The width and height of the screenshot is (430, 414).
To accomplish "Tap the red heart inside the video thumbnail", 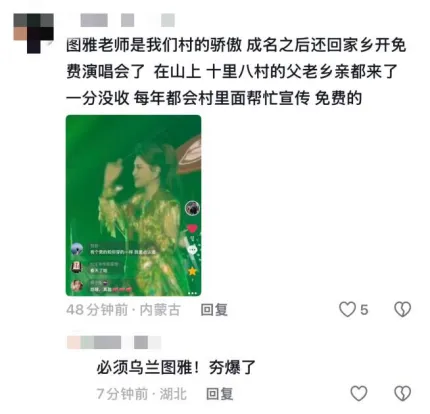I will pyautogui.click(x=192, y=229).
